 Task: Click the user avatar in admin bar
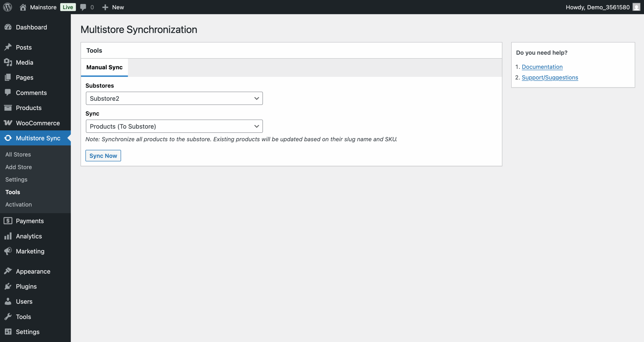(636, 7)
